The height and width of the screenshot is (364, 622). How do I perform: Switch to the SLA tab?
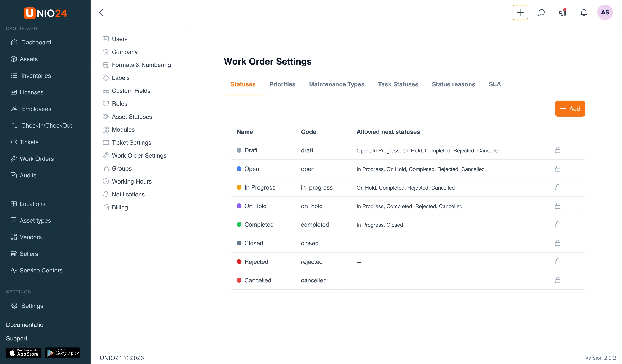tap(495, 84)
